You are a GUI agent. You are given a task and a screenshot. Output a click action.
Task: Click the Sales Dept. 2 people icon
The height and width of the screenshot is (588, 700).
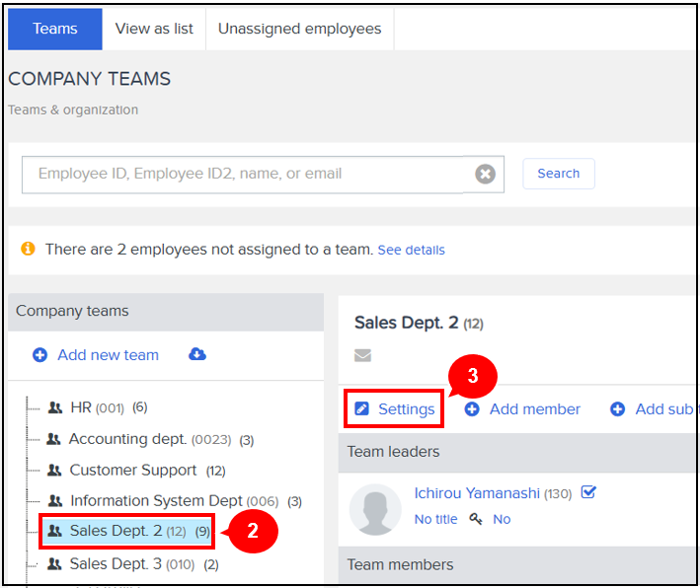click(x=54, y=531)
